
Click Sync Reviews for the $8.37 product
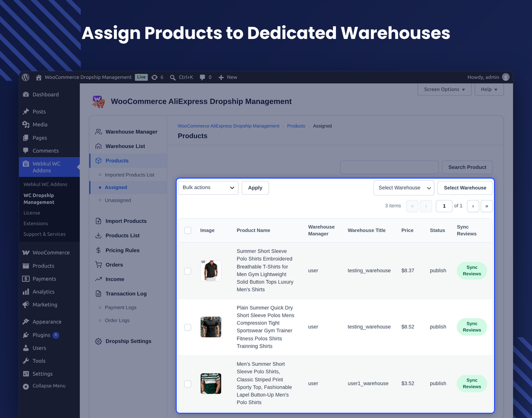472,271
